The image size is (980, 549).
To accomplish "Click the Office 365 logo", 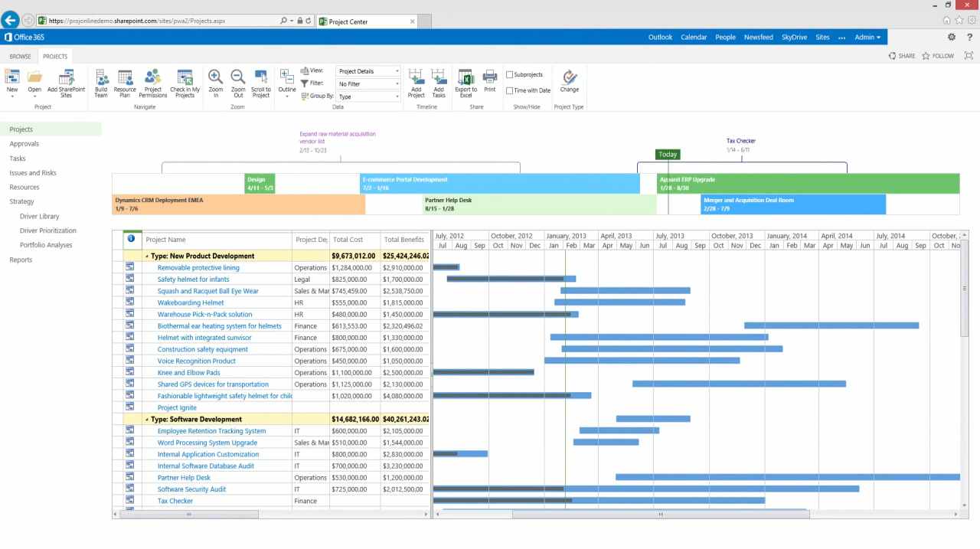I will [24, 37].
